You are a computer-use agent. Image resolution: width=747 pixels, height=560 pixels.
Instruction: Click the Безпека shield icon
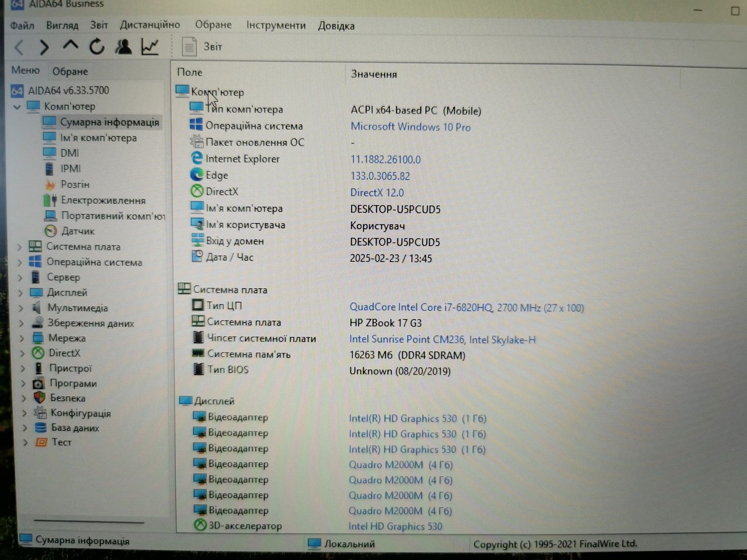[x=39, y=397]
